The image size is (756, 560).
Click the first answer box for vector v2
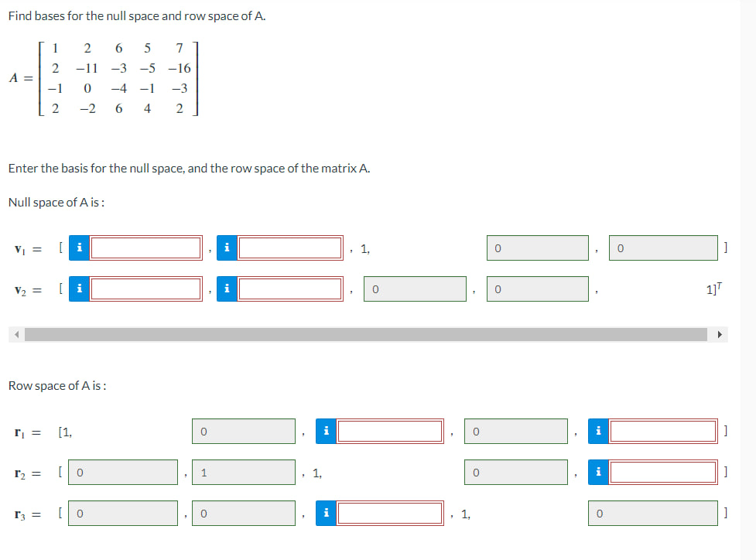145,289
